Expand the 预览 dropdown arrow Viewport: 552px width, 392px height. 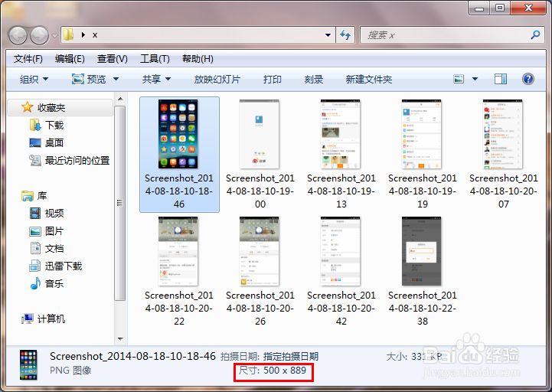116,80
